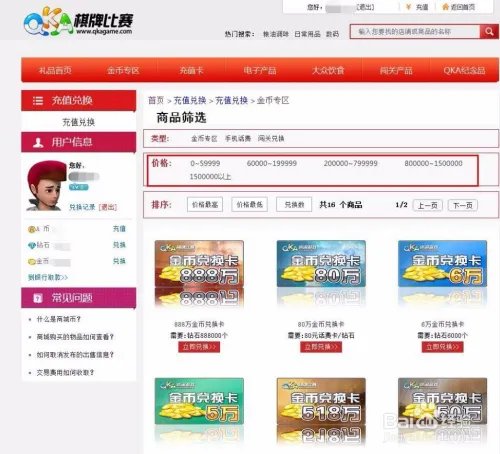Open the 大众饮食 navigation tab
The height and width of the screenshot is (454, 500).
pos(328,70)
